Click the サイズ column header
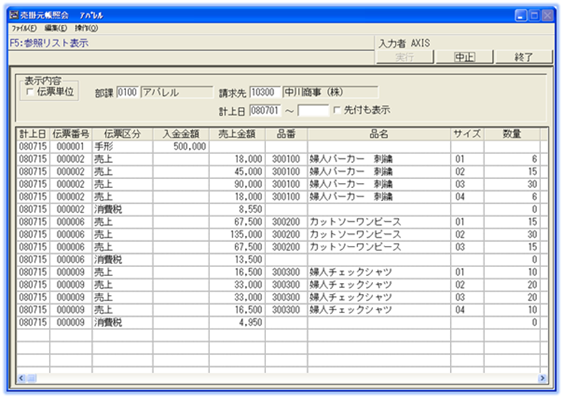 (467, 134)
